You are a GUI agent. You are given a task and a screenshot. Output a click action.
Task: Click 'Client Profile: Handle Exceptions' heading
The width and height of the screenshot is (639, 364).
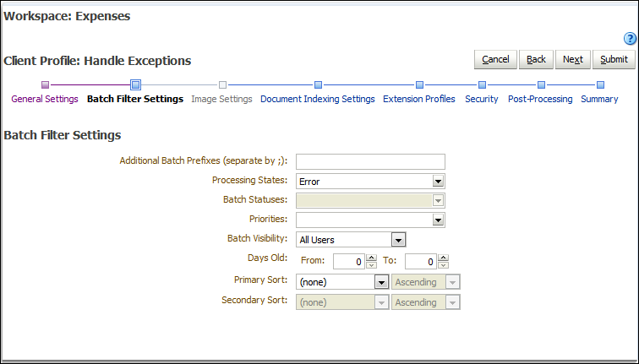97,61
